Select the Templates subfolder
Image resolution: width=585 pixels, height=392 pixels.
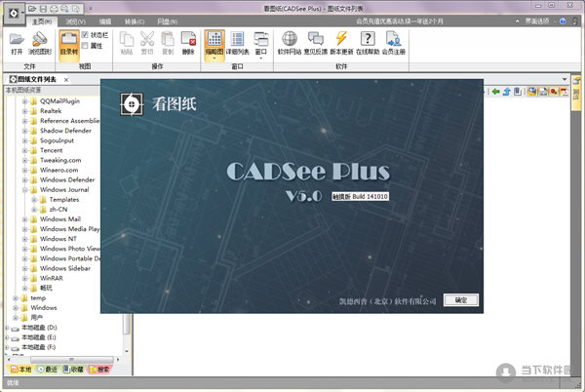pyautogui.click(x=64, y=200)
